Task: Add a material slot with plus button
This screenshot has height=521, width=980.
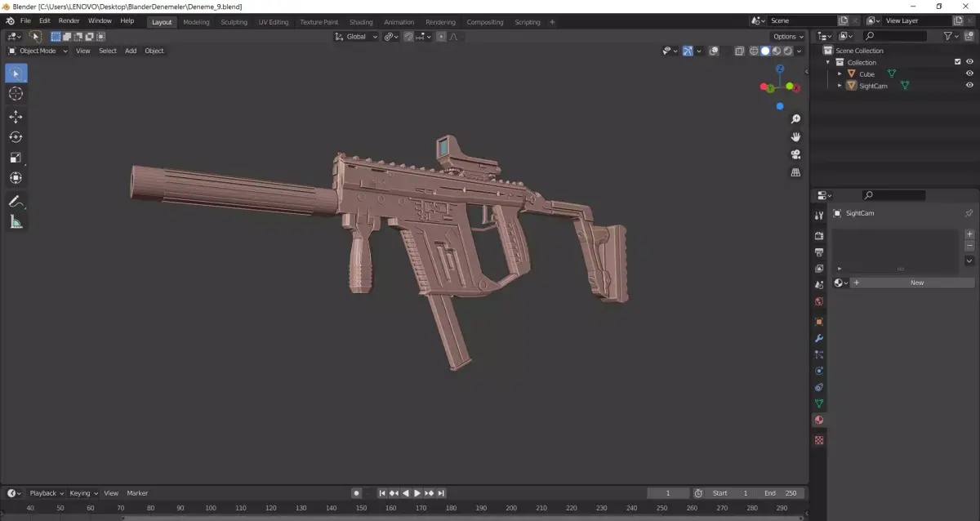Action: [969, 234]
